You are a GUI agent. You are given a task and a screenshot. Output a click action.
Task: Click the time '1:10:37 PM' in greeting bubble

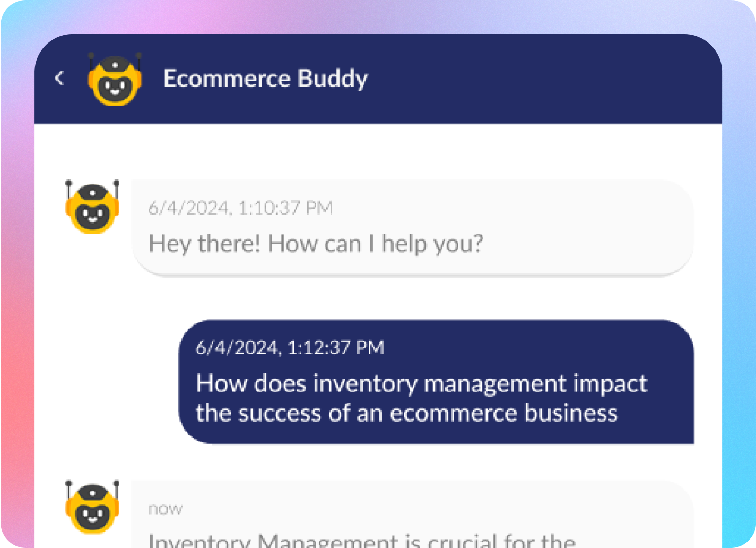(285, 208)
